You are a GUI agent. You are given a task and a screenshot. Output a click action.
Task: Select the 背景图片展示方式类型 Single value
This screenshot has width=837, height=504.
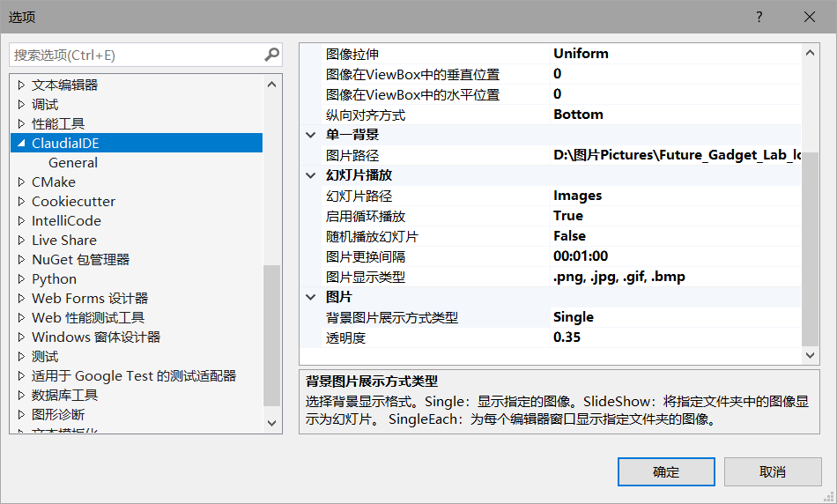pos(574,317)
